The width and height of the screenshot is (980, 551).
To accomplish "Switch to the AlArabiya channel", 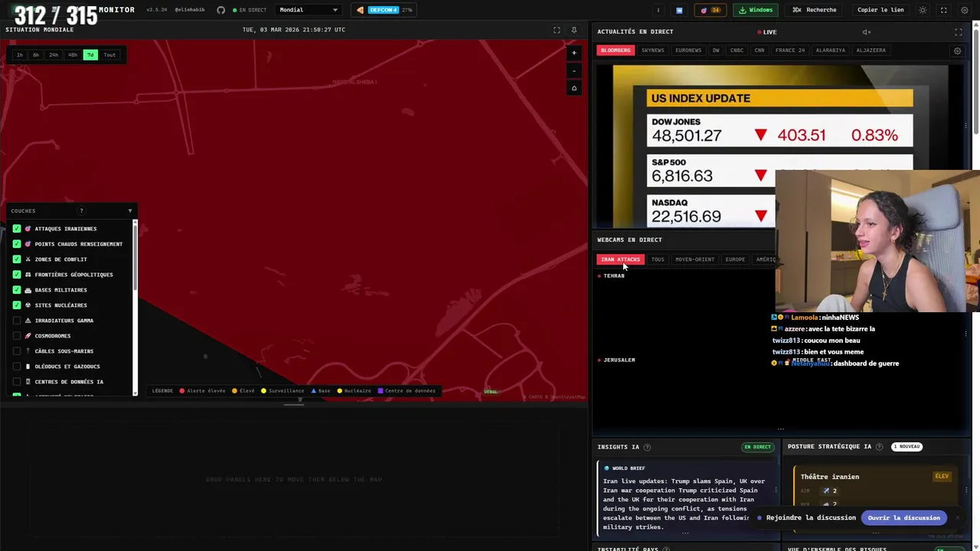I will click(831, 51).
